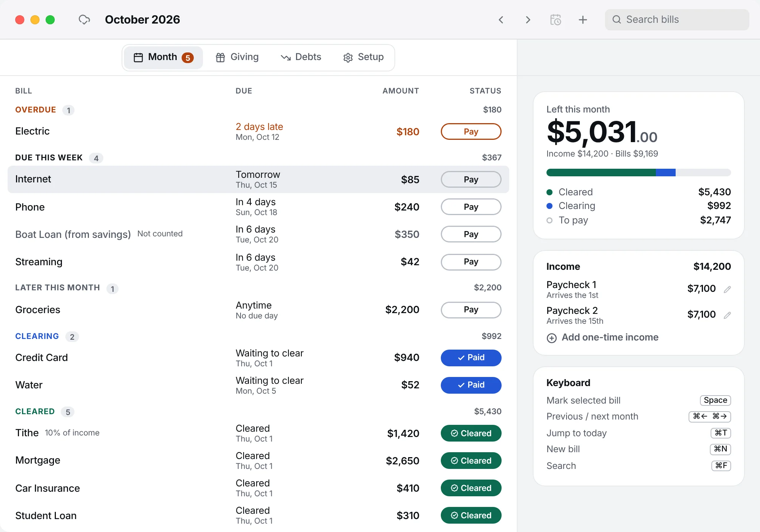Screen dimensions: 760x532
Task: Click the green Cleared legend dot
Action: click(x=549, y=192)
